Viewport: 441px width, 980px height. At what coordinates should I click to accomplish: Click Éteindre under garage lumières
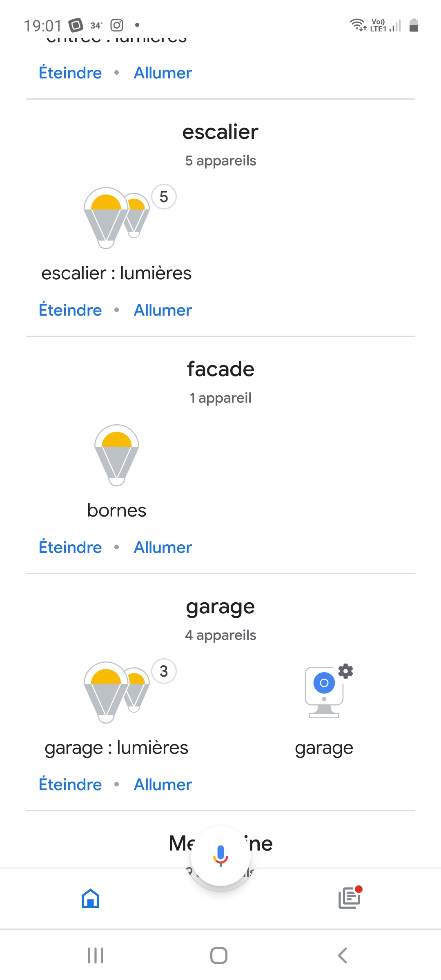click(70, 785)
